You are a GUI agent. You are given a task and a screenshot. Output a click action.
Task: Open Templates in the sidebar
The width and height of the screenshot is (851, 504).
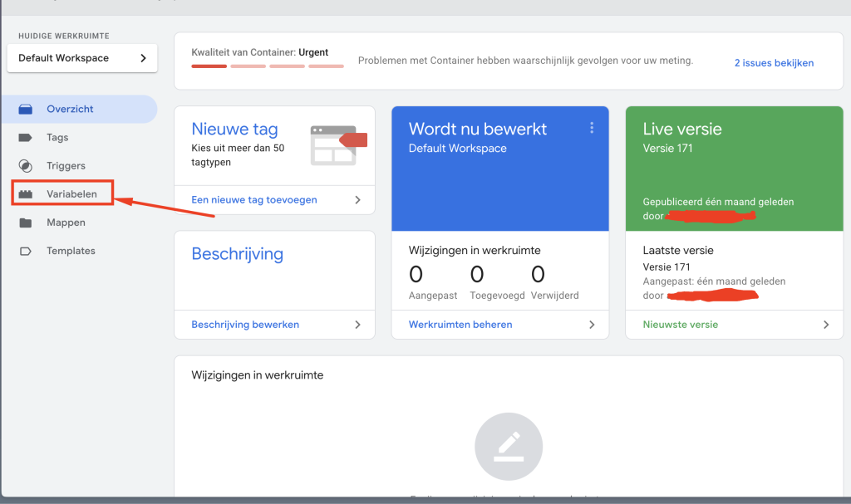tap(71, 251)
